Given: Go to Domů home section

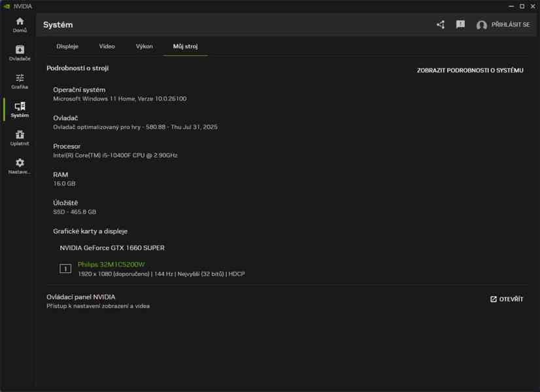Looking at the screenshot, I should (20, 25).
